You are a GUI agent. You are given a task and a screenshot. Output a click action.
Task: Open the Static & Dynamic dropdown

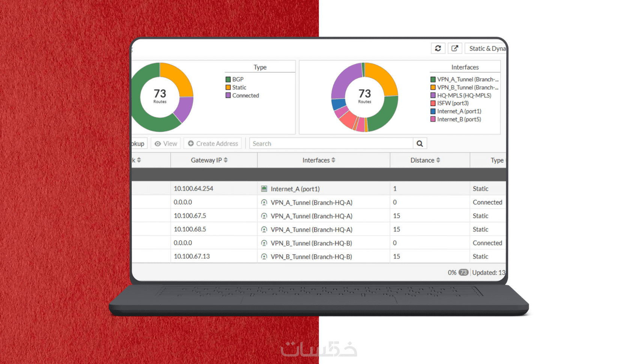pos(486,48)
